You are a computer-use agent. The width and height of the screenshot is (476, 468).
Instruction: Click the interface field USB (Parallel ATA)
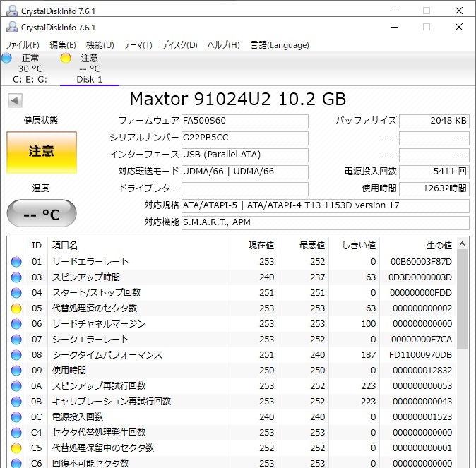click(244, 155)
